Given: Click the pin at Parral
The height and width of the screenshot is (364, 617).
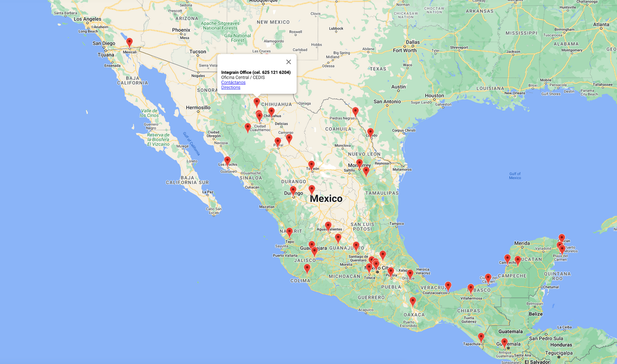Looking at the screenshot, I should coord(278,142).
